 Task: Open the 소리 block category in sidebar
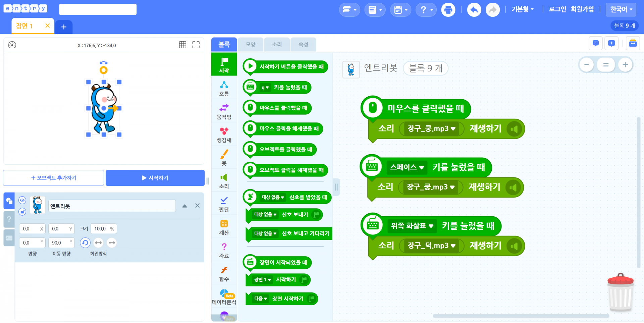pyautogui.click(x=224, y=181)
